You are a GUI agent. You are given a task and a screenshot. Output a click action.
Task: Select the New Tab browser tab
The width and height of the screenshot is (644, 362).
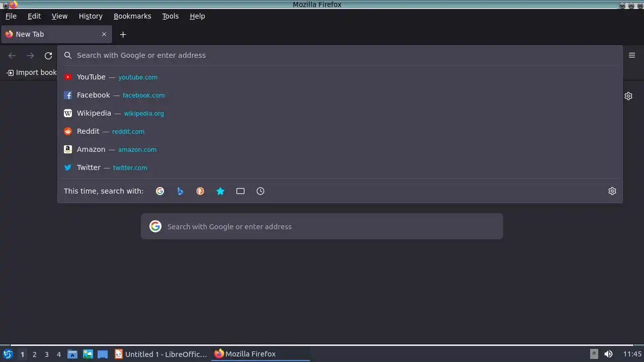[56, 34]
